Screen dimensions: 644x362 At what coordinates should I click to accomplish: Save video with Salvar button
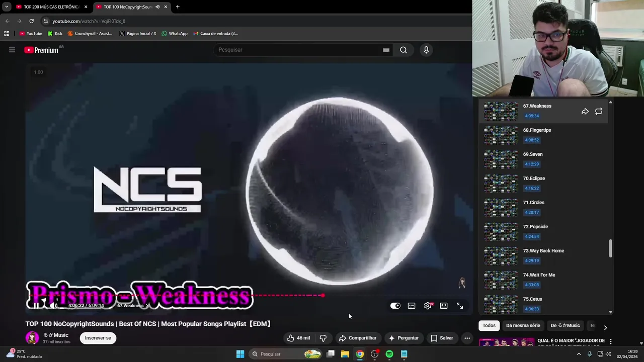[x=442, y=338]
